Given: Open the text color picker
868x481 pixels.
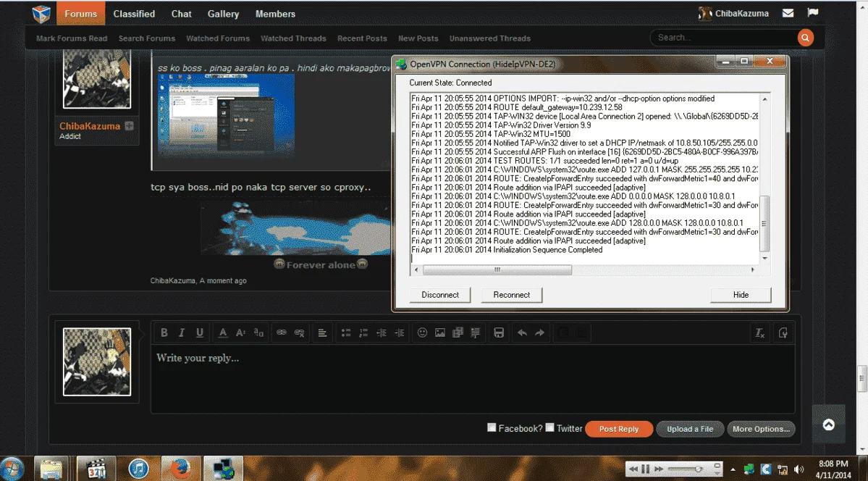Looking at the screenshot, I should tap(222, 332).
